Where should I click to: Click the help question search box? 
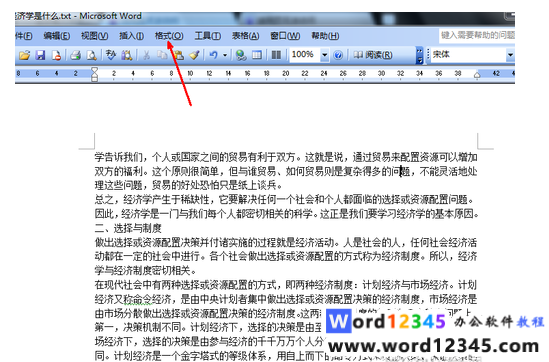[477, 35]
